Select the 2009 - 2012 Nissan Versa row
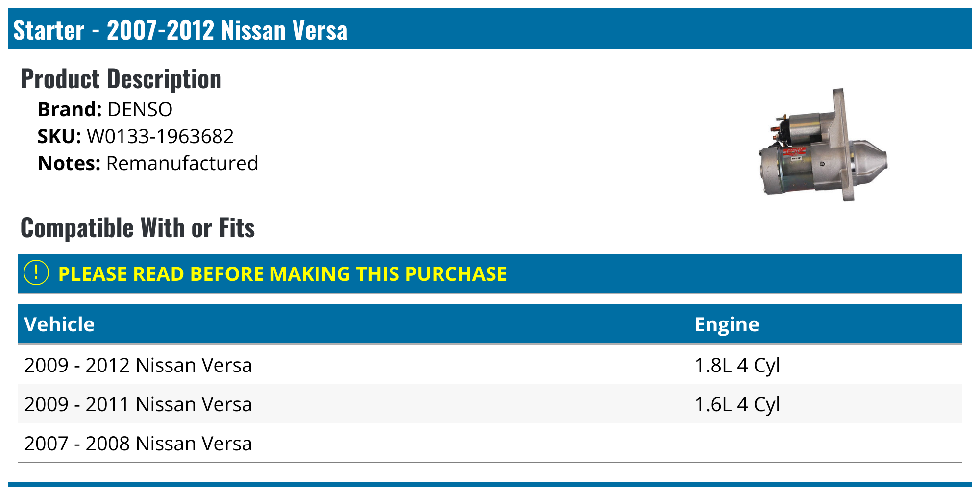Screen dimensions: 980x495 138,365
